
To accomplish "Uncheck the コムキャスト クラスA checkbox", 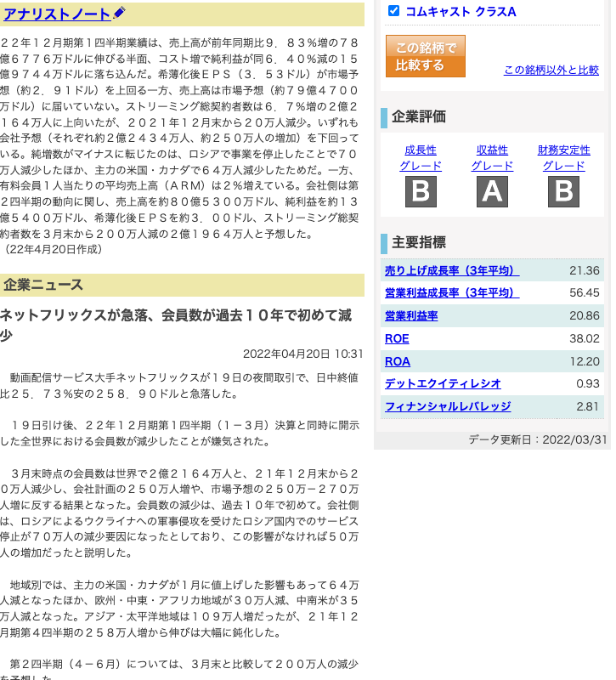I will [393, 11].
